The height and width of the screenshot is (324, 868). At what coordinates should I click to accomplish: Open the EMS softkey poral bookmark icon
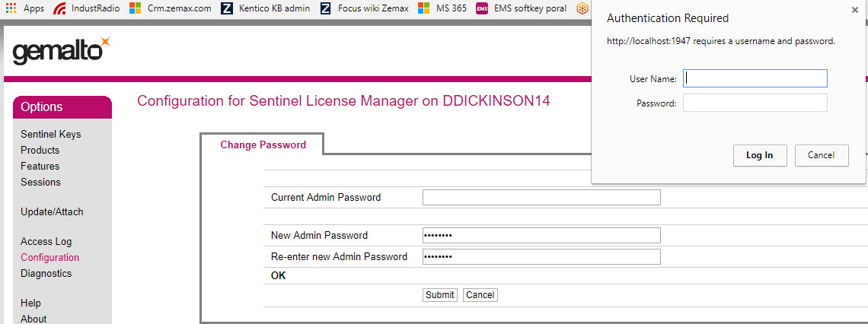point(482,8)
